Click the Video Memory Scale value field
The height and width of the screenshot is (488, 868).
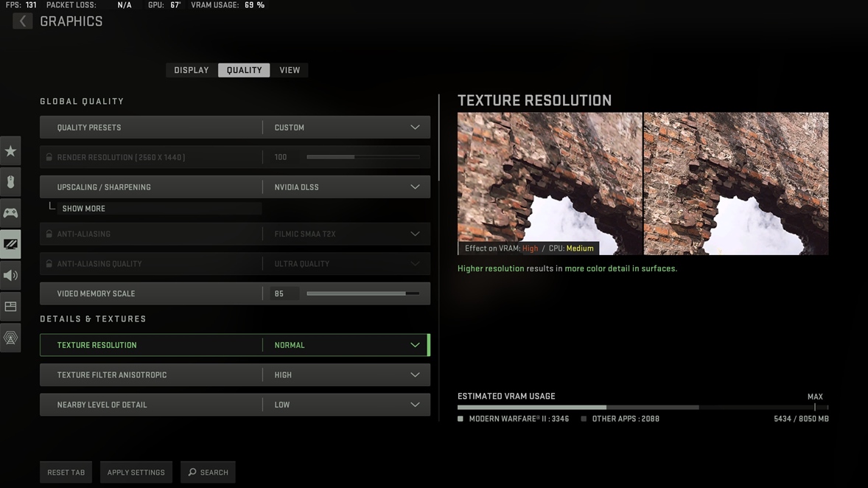coord(284,293)
